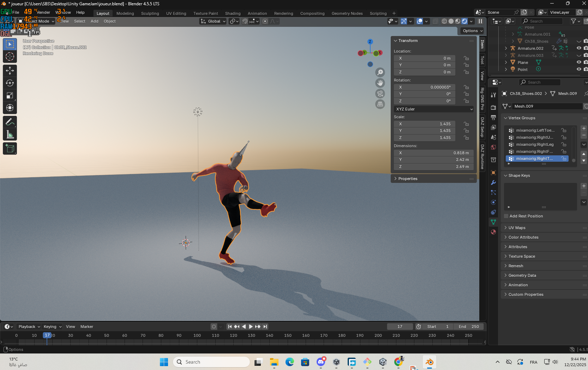This screenshot has height=370, width=588.
Task: Select the Select Box tool
Action: (10, 44)
